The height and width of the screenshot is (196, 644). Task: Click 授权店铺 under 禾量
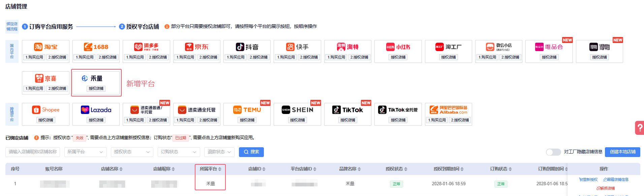(x=96, y=88)
